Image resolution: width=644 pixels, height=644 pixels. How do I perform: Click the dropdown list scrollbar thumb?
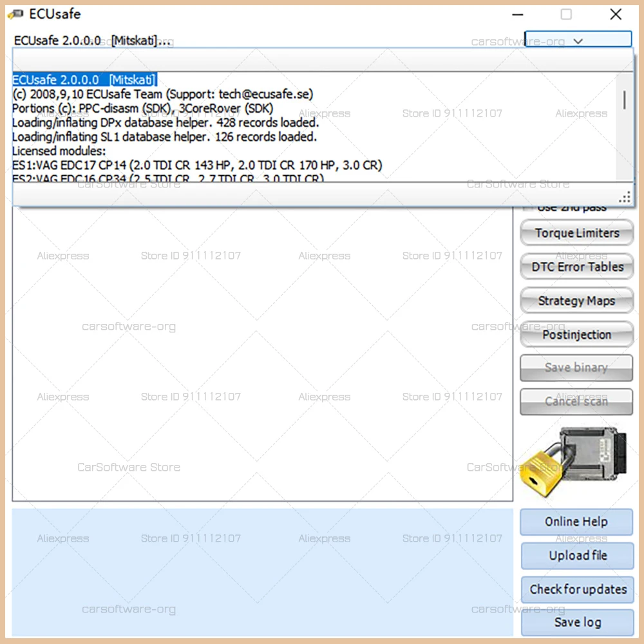[624, 100]
